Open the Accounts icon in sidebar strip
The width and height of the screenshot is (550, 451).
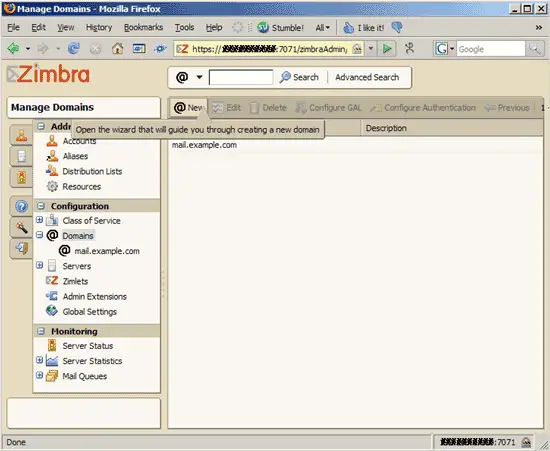[21, 135]
